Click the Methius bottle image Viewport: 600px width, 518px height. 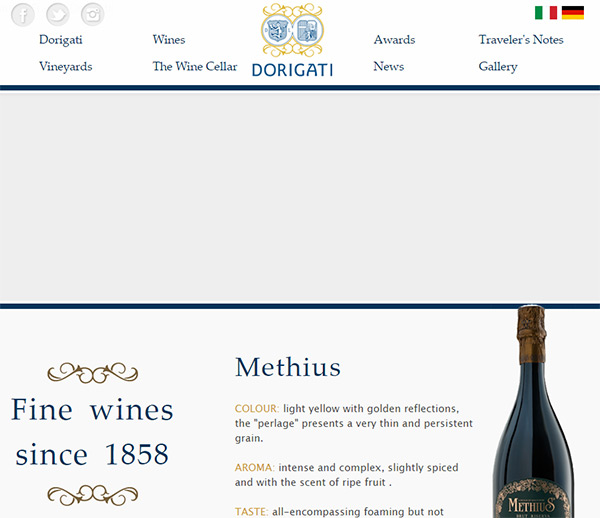533,411
